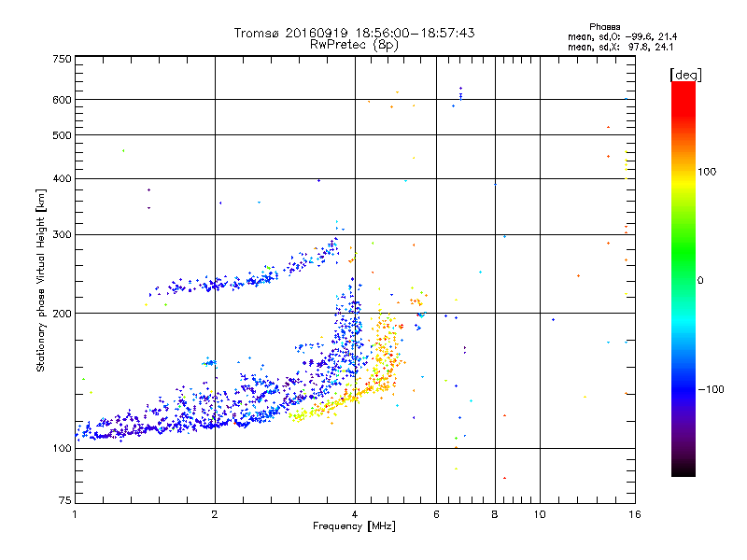The image size is (747, 560).
Task: Click the x-axis tick label '10'
Action: click(540, 514)
